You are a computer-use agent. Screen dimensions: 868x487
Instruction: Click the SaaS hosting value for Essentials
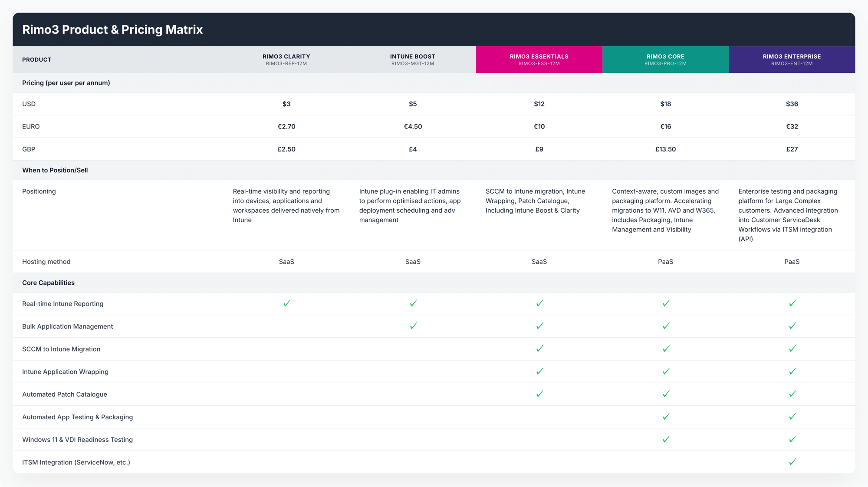point(539,262)
